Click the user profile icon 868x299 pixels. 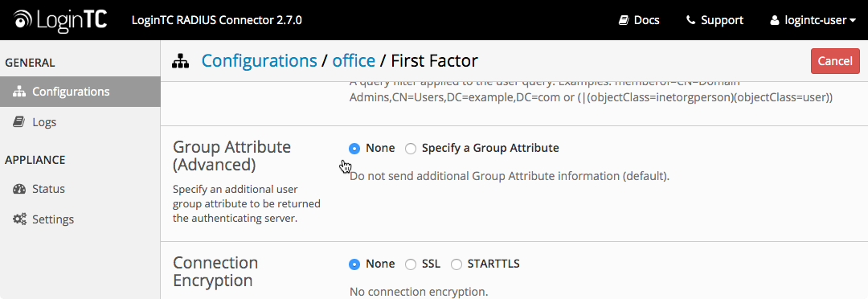point(775,20)
